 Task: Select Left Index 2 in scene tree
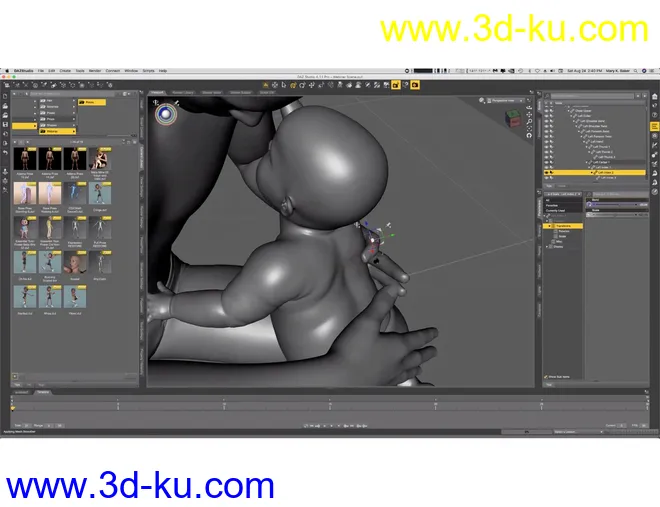point(606,172)
